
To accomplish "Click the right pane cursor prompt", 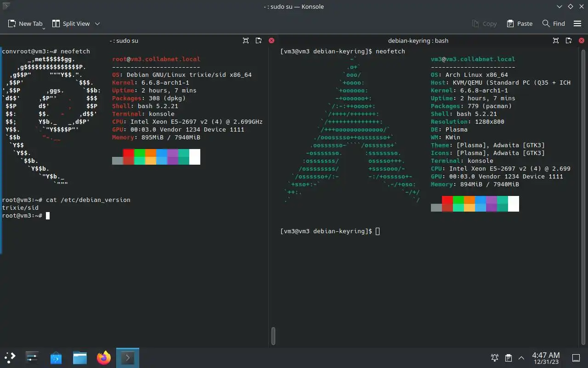I will point(378,231).
